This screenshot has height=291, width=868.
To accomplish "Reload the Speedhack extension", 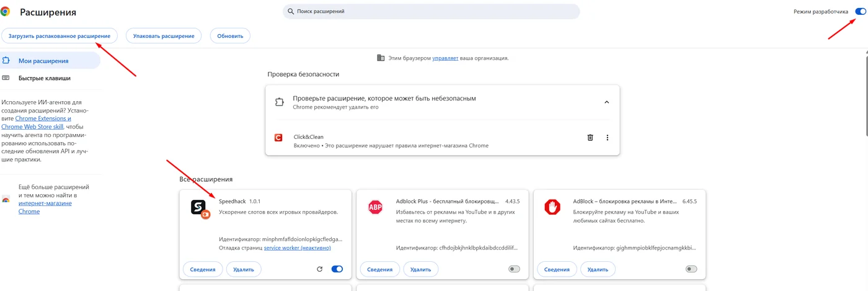I will pyautogui.click(x=320, y=269).
